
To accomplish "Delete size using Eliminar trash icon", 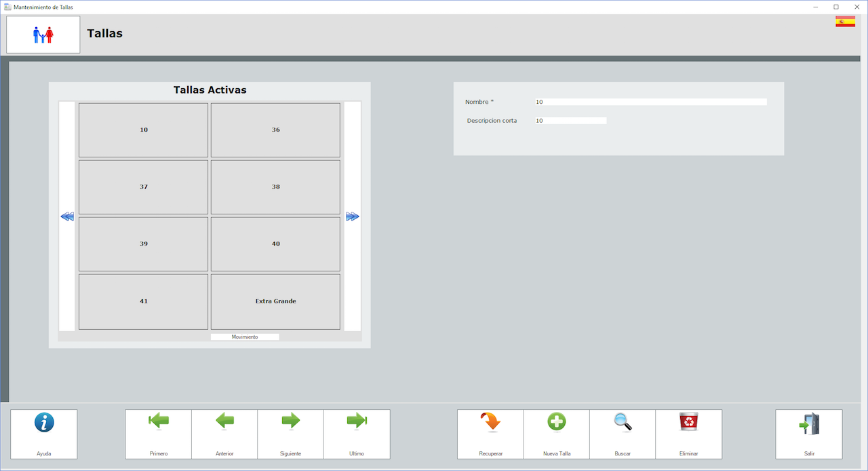I will pos(688,423).
